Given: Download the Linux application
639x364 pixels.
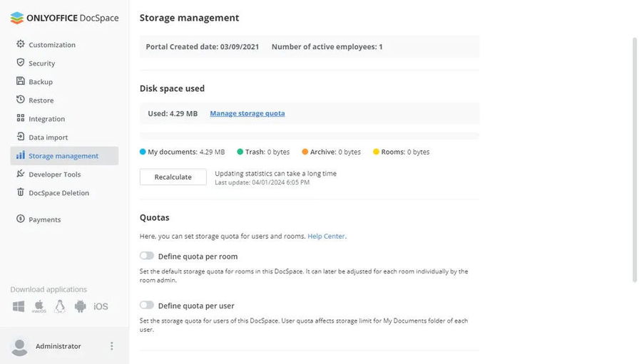Looking at the screenshot, I should click(60, 306).
